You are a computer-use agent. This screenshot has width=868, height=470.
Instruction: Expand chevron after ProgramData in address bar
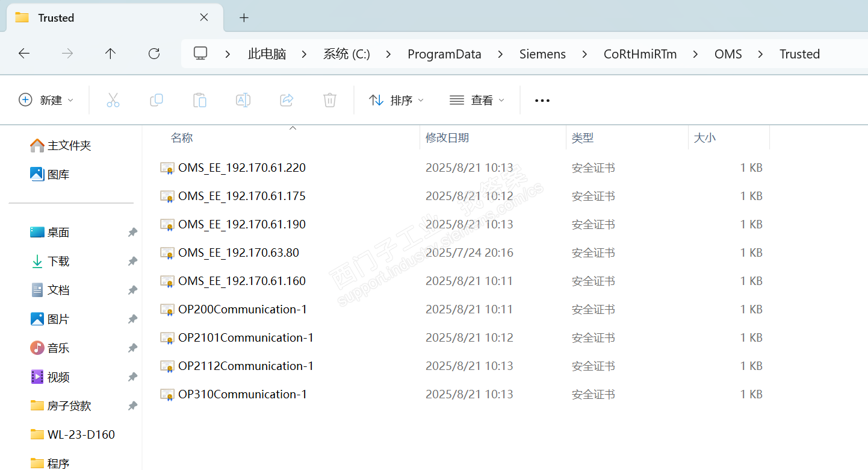(500, 54)
